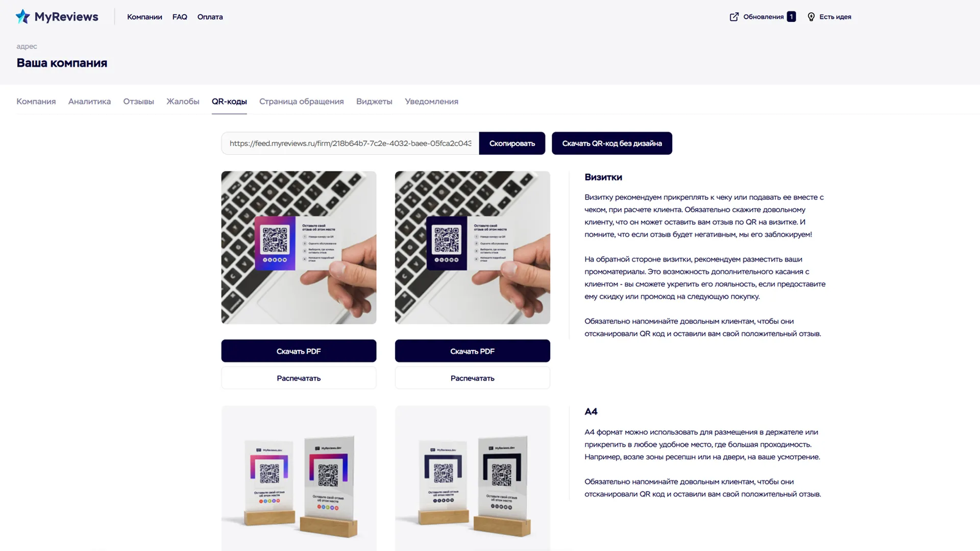Go to the Оплата section
Image resolution: width=980 pixels, height=551 pixels.
210,17
